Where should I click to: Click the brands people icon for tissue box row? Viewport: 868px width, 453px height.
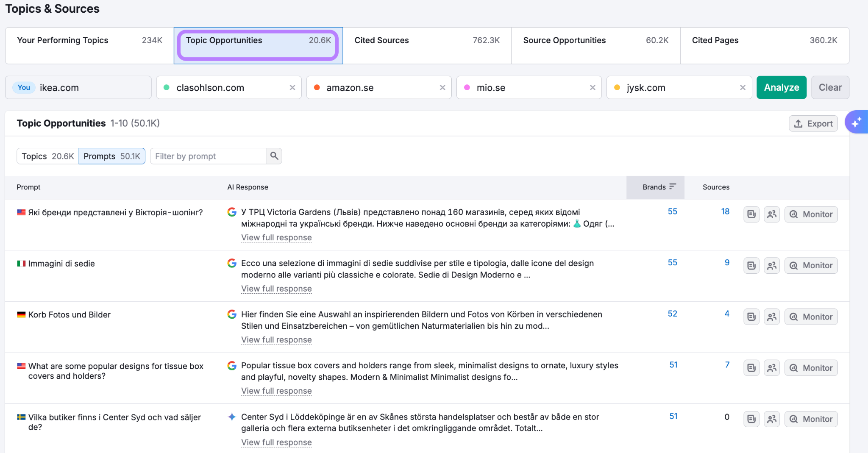(x=772, y=368)
